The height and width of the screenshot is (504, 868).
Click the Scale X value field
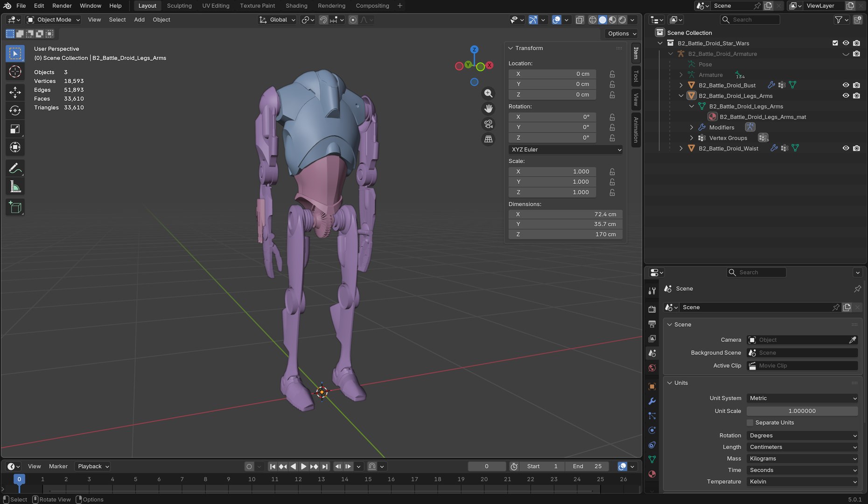click(x=552, y=172)
